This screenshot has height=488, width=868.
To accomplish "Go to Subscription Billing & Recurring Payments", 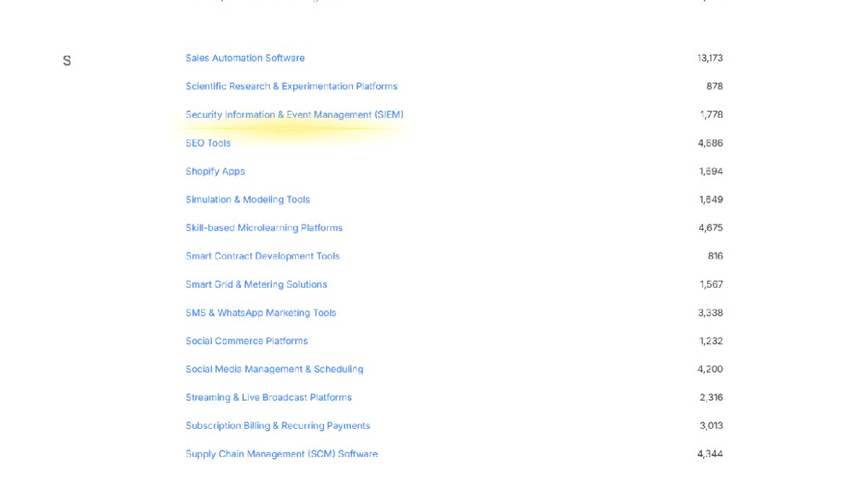I will [x=277, y=425].
